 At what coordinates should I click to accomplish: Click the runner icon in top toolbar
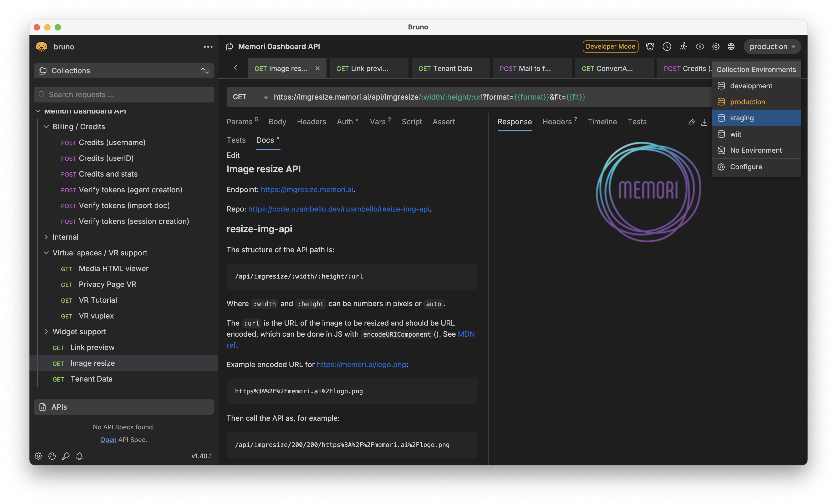tap(683, 47)
